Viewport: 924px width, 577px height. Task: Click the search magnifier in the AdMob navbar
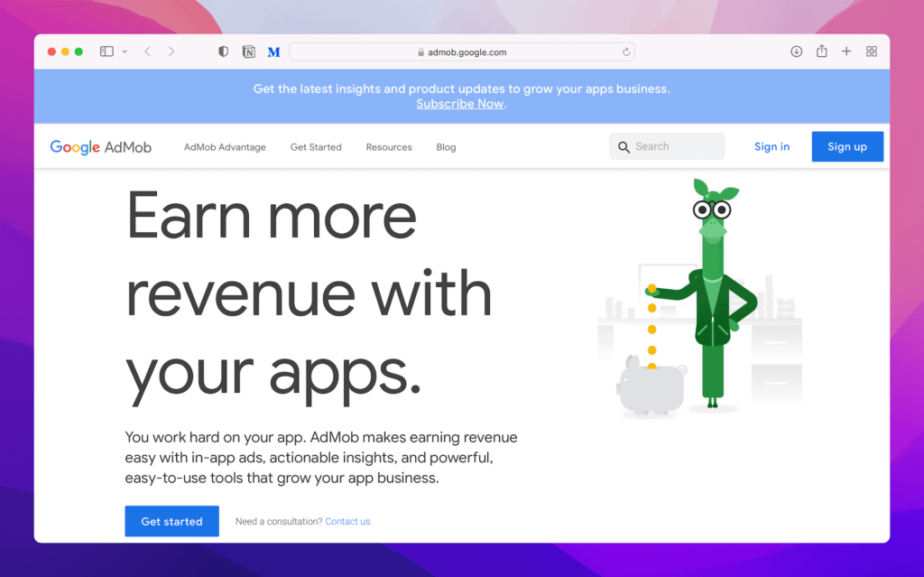[x=624, y=146]
